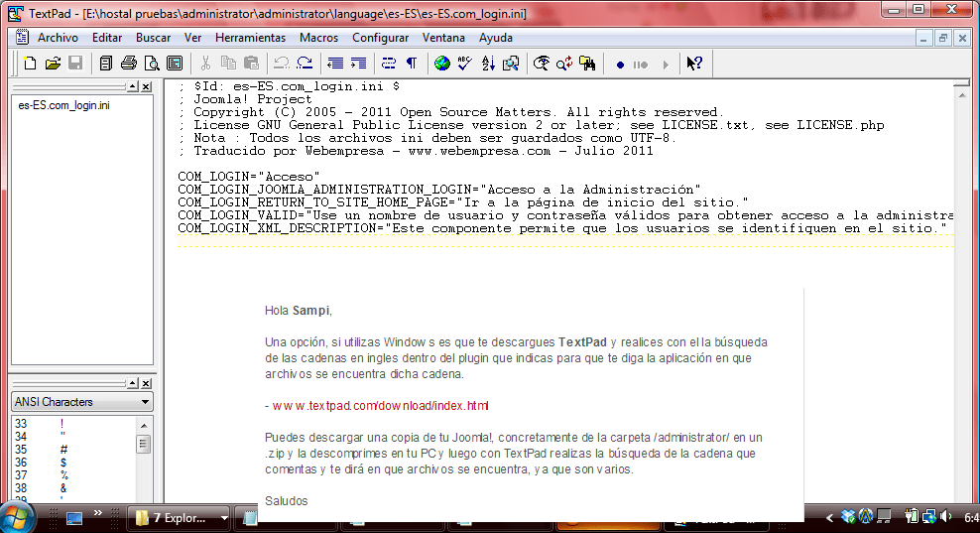Open Manage Files using the documents icon
Screen dimensions: 980x533
click(x=105, y=64)
